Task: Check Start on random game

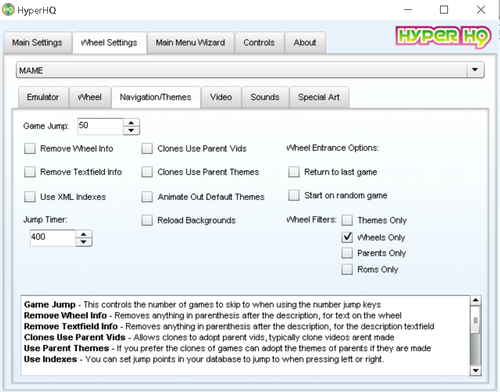Action: pyautogui.click(x=294, y=195)
